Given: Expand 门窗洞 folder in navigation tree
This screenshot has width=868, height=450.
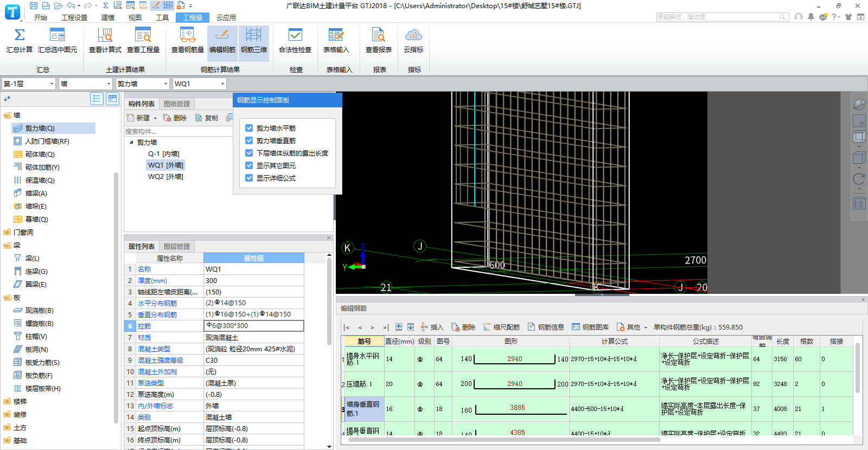Looking at the screenshot, I should pos(7,233).
